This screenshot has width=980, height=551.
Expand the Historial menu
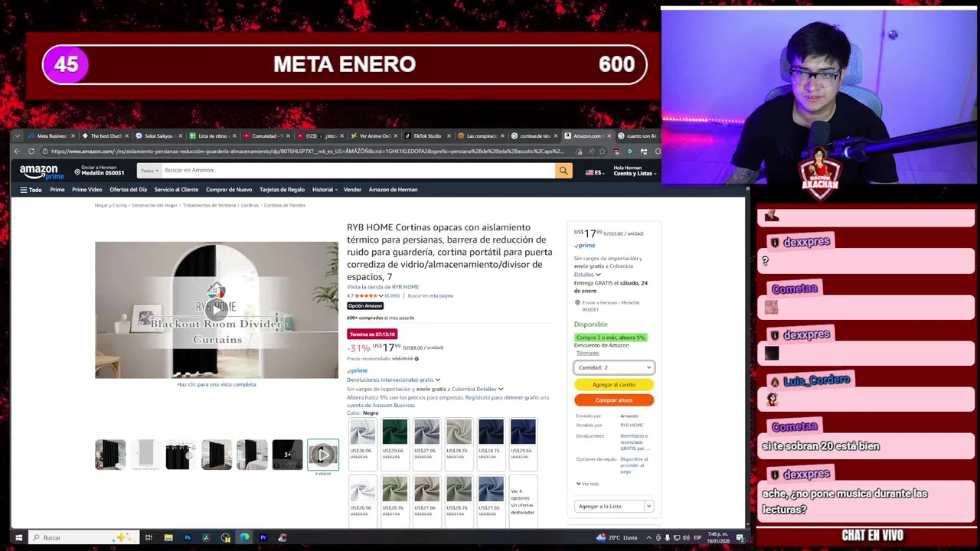tap(324, 190)
